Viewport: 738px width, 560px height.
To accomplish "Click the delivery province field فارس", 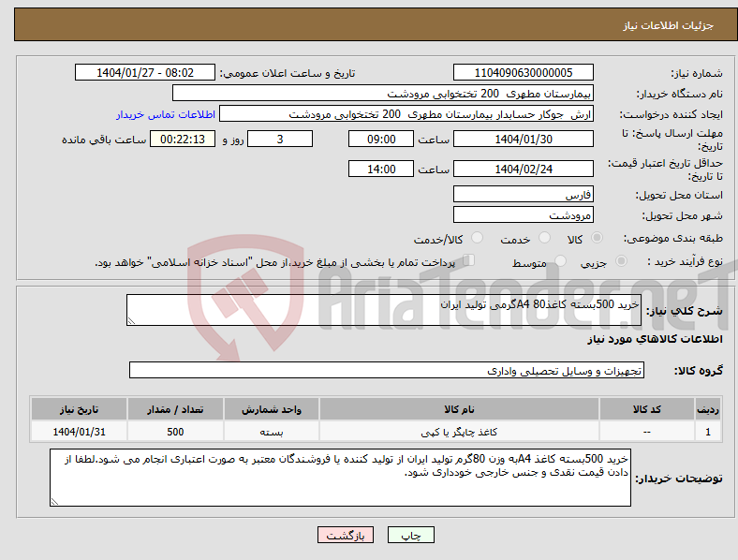I will [524, 195].
